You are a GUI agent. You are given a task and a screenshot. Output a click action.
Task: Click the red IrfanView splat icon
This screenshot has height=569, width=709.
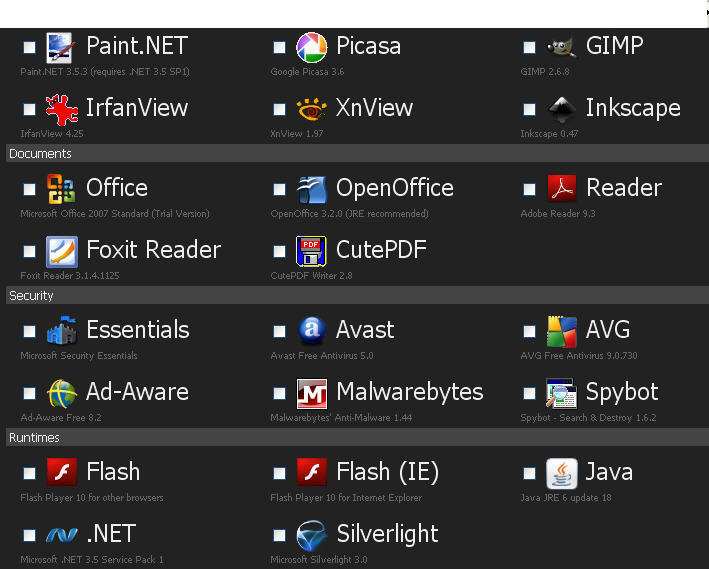point(61,109)
